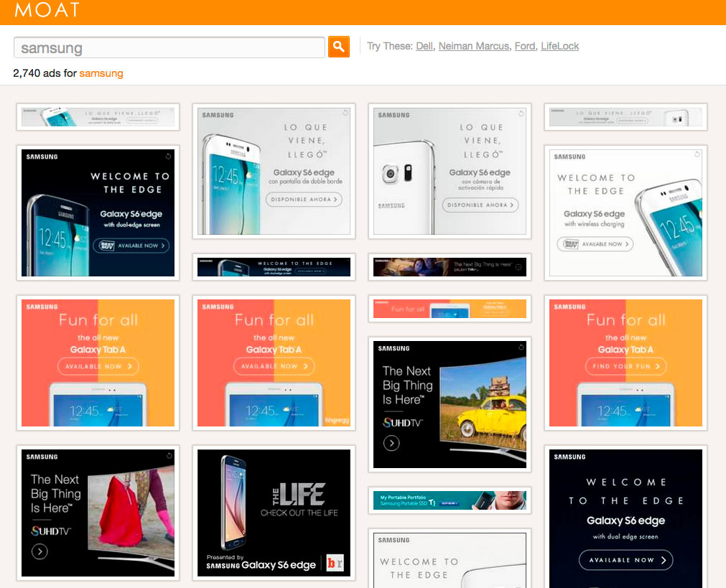This screenshot has width=726, height=588.
Task: Click replay icon on 'pantalla de doble borde' ad
Action: pos(345,113)
